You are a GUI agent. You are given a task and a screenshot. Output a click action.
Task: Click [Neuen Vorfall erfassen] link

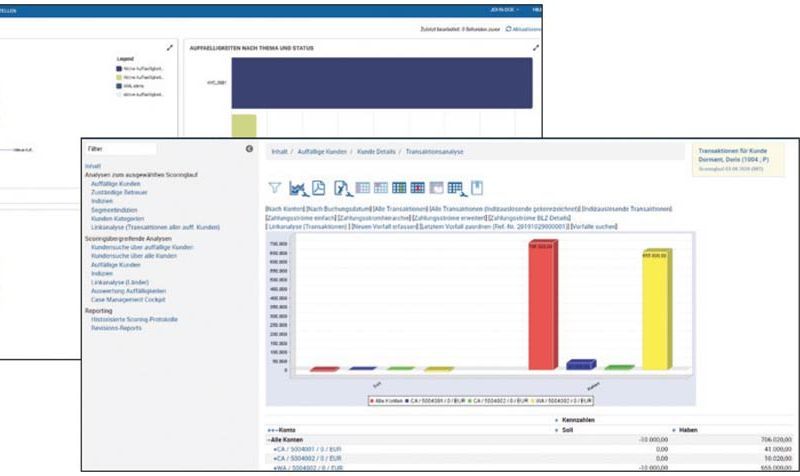(384, 227)
